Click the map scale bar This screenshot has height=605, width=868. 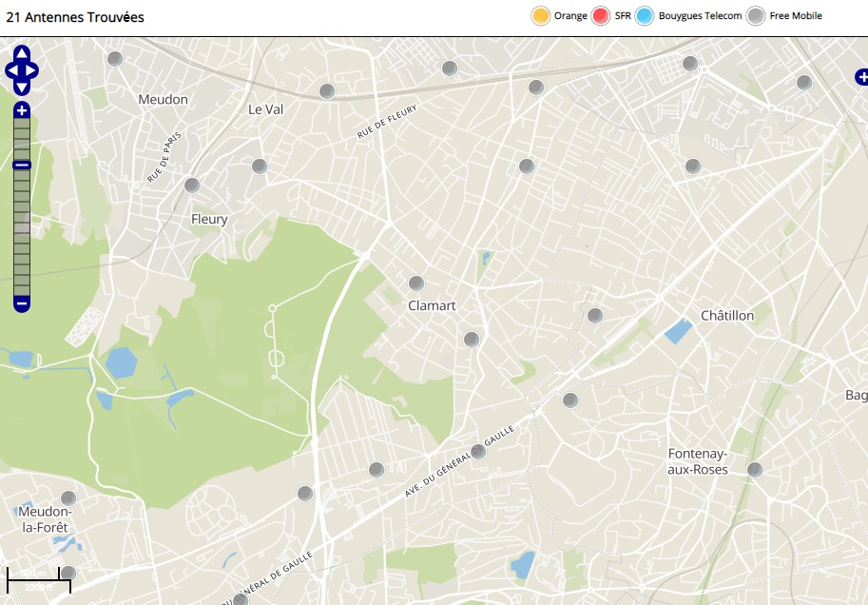(x=39, y=580)
